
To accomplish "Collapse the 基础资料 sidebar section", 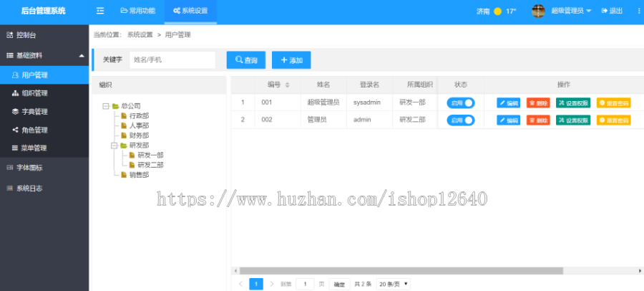I will [81, 55].
